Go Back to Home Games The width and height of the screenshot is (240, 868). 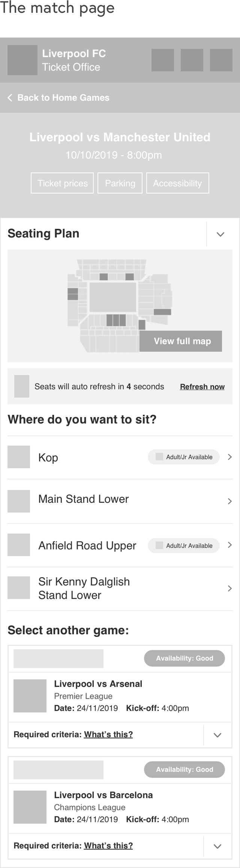coord(63,98)
